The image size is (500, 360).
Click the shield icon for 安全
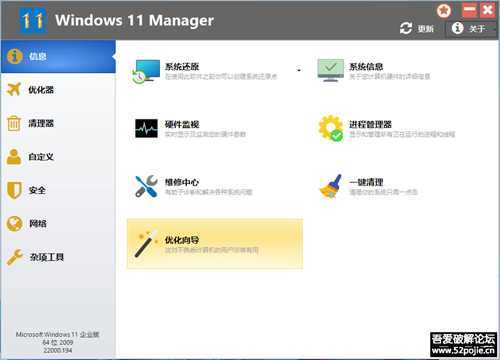pos(14,190)
